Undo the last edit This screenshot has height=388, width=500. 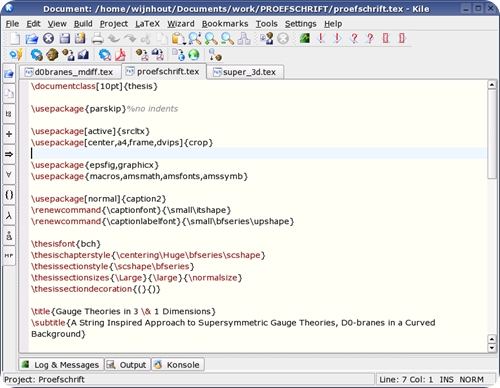pyautogui.click(x=114, y=39)
